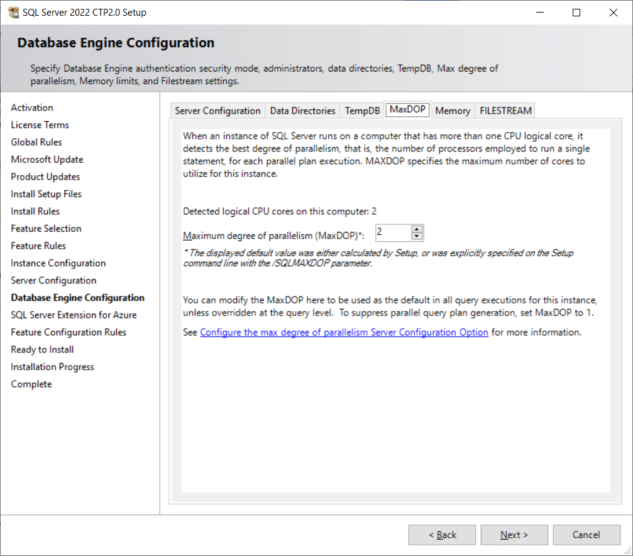Select Install Setup Files step
This screenshot has width=633, height=556.
click(x=46, y=194)
